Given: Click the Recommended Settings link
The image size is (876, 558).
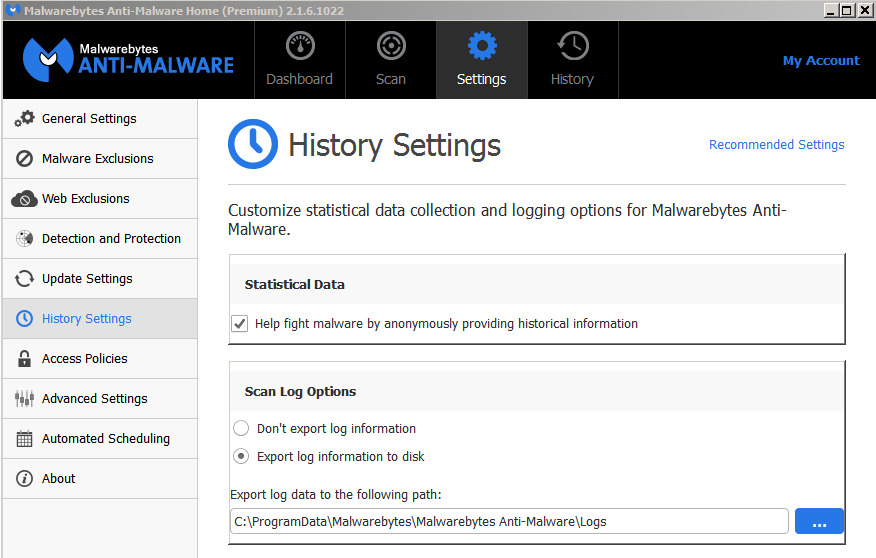Looking at the screenshot, I should click(777, 145).
